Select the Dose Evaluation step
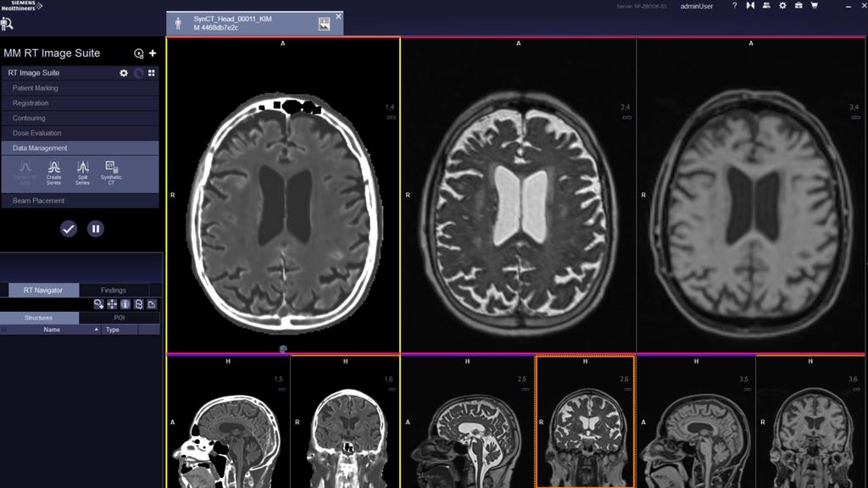868x488 pixels. (53, 133)
